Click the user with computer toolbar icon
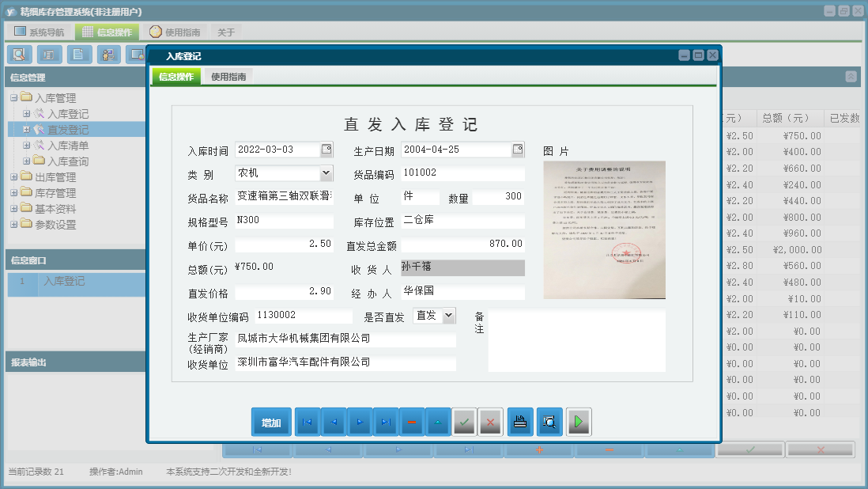This screenshot has width=868, height=489. click(x=109, y=55)
